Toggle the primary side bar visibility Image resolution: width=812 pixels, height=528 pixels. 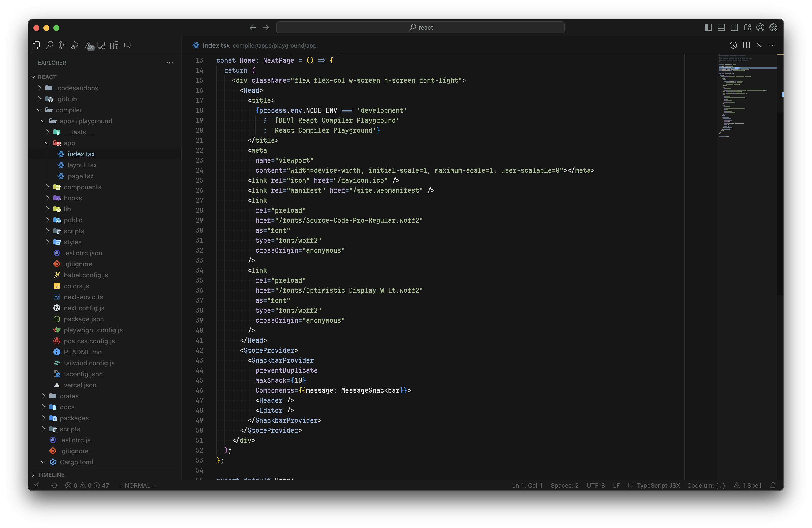pos(708,28)
